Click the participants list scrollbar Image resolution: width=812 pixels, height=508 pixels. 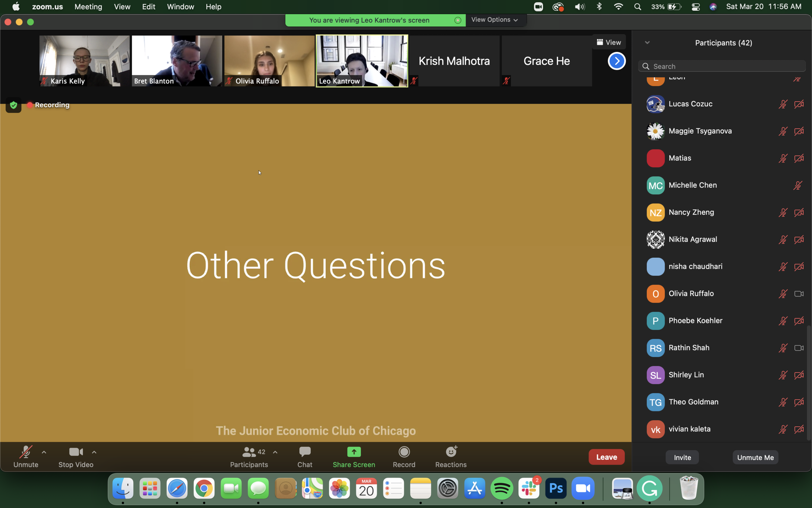(808, 382)
